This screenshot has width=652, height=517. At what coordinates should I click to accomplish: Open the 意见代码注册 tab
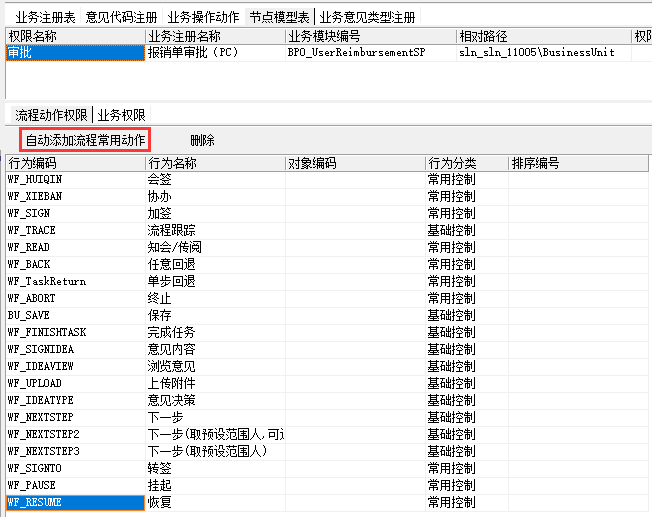click(121, 17)
